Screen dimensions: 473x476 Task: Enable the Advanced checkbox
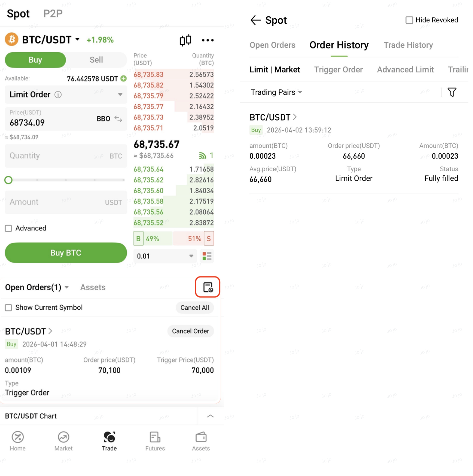[9, 228]
